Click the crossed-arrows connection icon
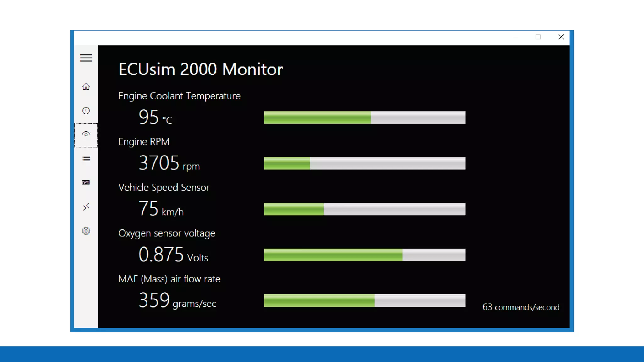This screenshot has height=362, width=644. (86, 207)
